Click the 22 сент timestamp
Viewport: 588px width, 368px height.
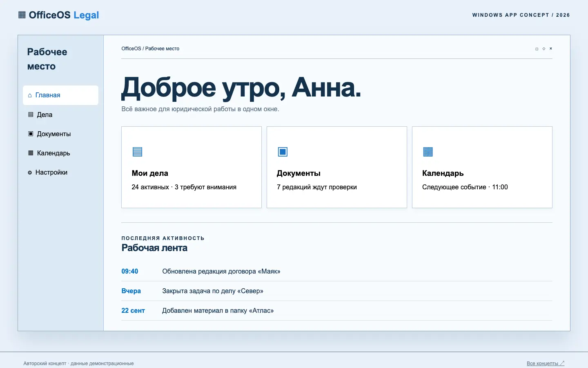(133, 310)
